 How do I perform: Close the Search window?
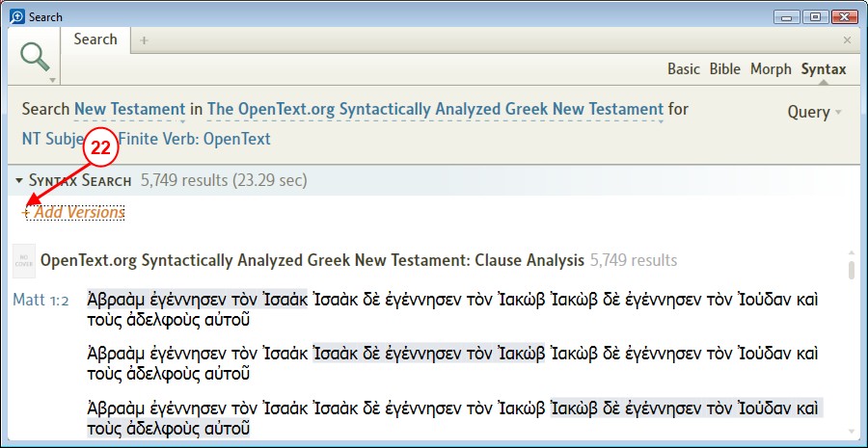(845, 17)
